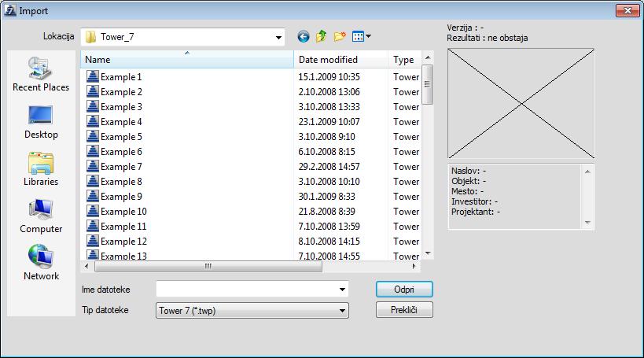Close the Import dialog
This screenshot has height=358, width=644.
click(627, 11)
